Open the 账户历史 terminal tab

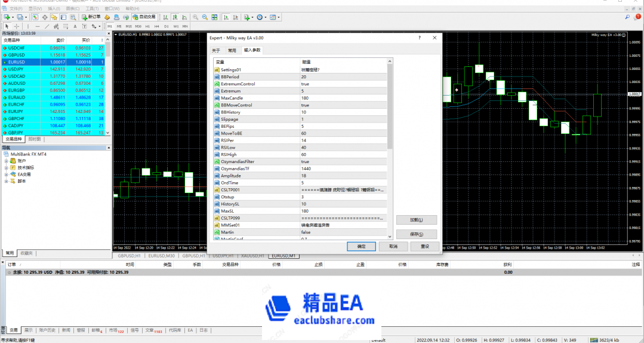[47, 330]
